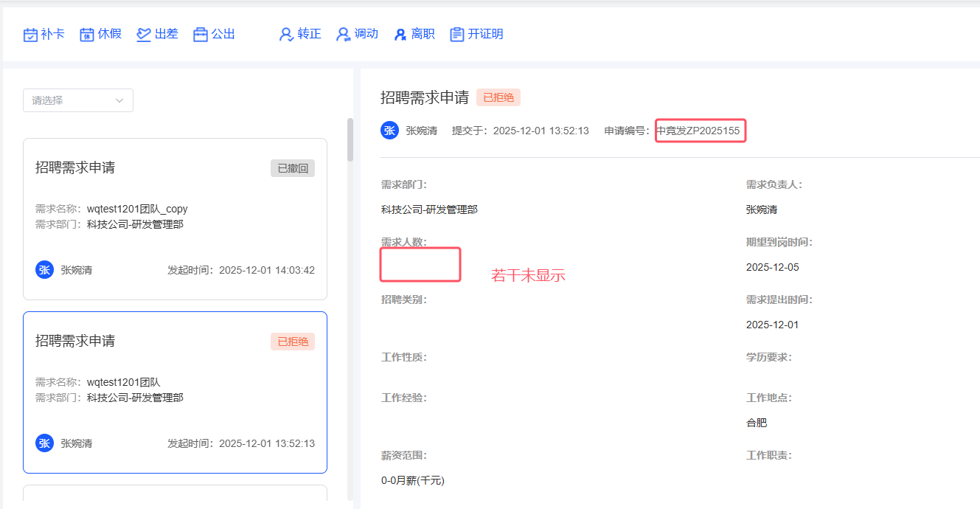Expand the 请选择 dropdown arrow
The width and height of the screenshot is (980, 509).
pos(119,100)
